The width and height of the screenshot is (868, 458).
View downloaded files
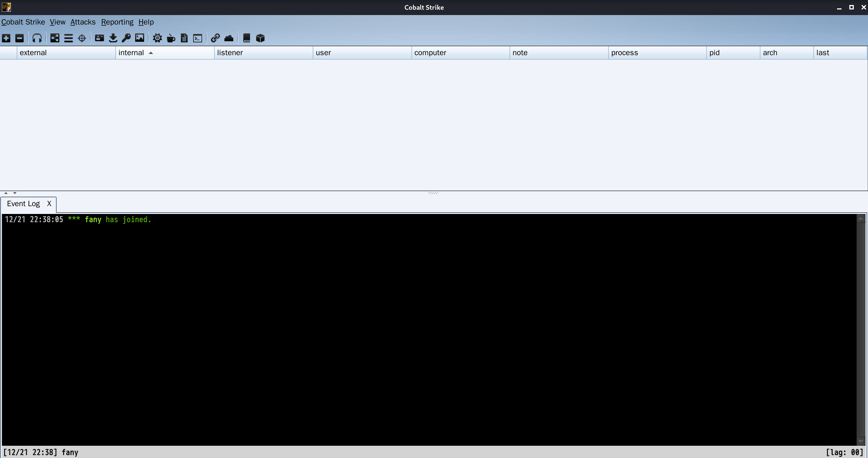(x=113, y=38)
